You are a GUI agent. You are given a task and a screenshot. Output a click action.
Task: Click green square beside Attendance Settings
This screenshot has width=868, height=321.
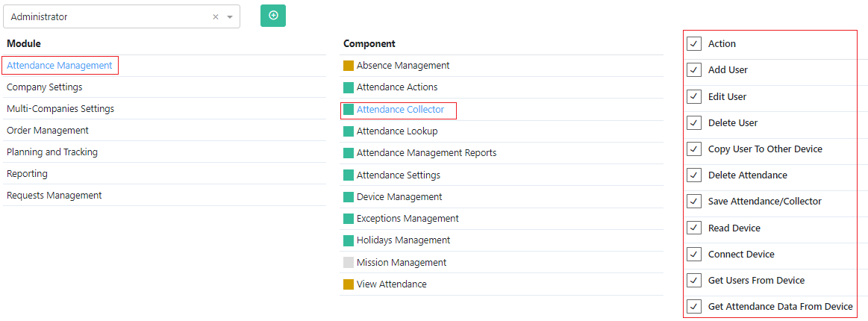(x=349, y=175)
